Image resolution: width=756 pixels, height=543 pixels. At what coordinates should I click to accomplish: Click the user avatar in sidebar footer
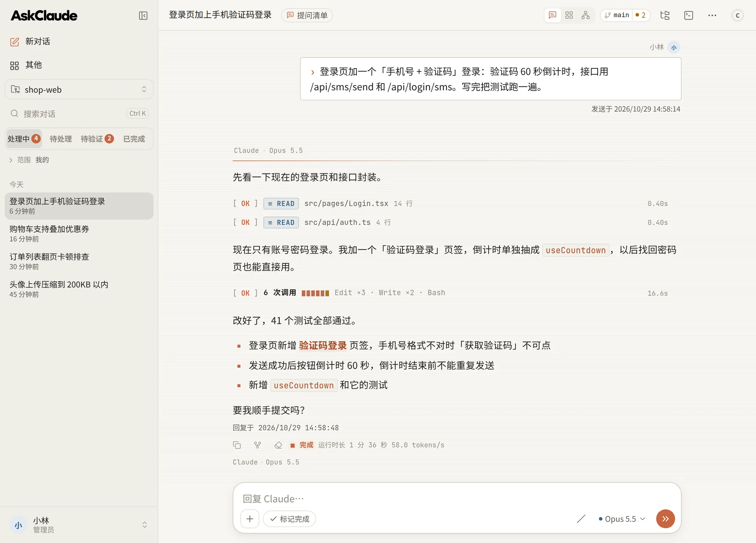(x=19, y=524)
